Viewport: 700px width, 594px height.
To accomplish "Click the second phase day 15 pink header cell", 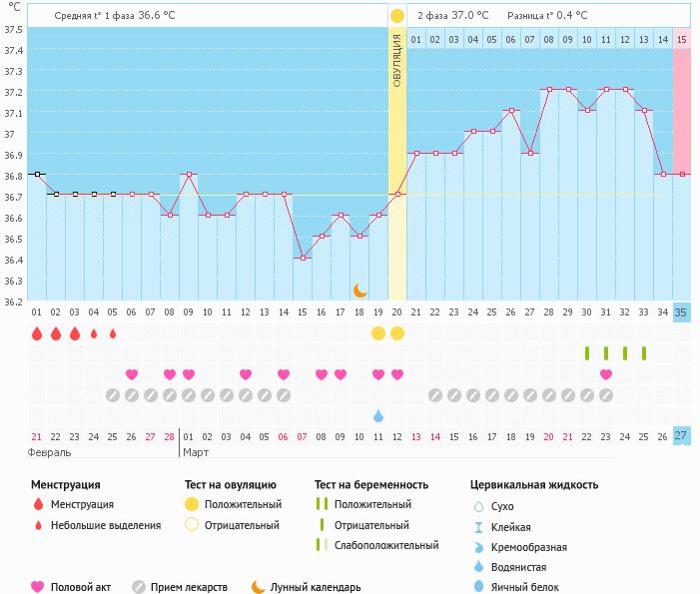I will [682, 39].
